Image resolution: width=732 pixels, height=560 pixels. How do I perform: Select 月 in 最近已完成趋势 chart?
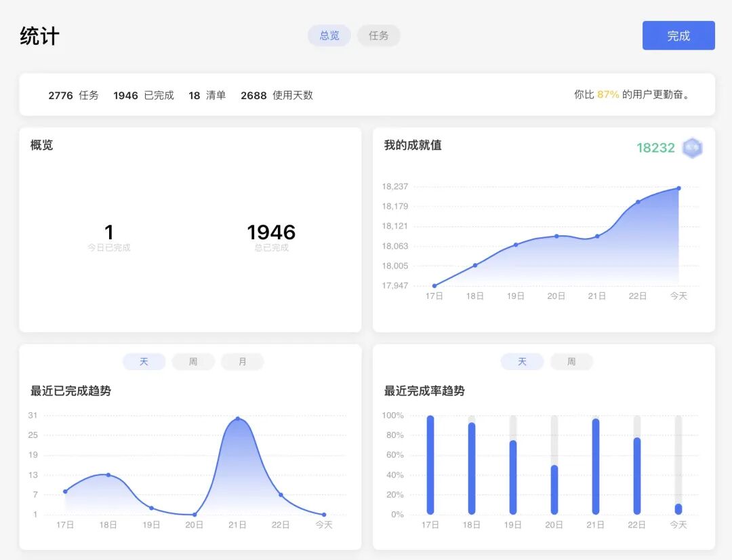(x=242, y=361)
